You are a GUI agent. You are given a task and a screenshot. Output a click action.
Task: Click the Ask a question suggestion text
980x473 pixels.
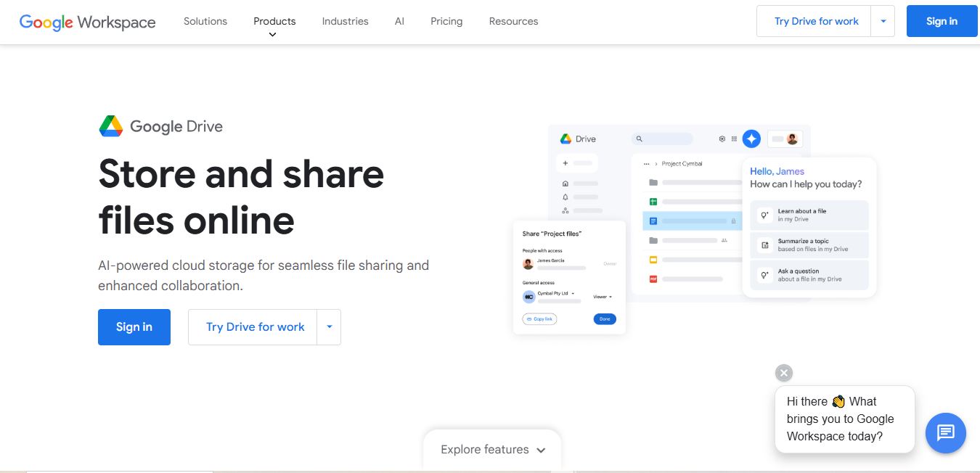click(x=799, y=271)
